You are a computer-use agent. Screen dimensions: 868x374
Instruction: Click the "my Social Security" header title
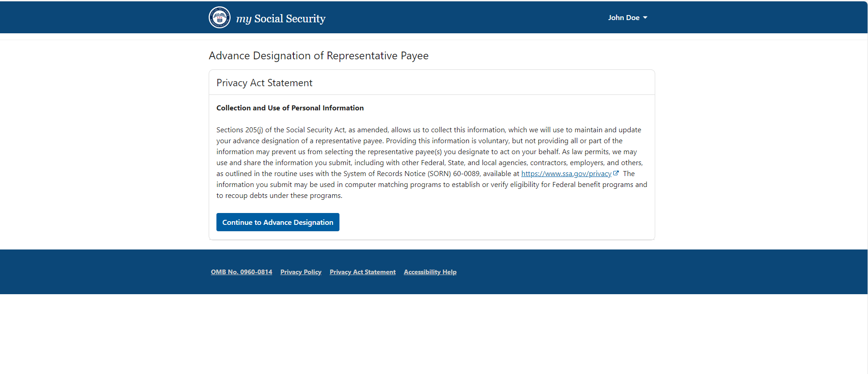[x=281, y=19]
